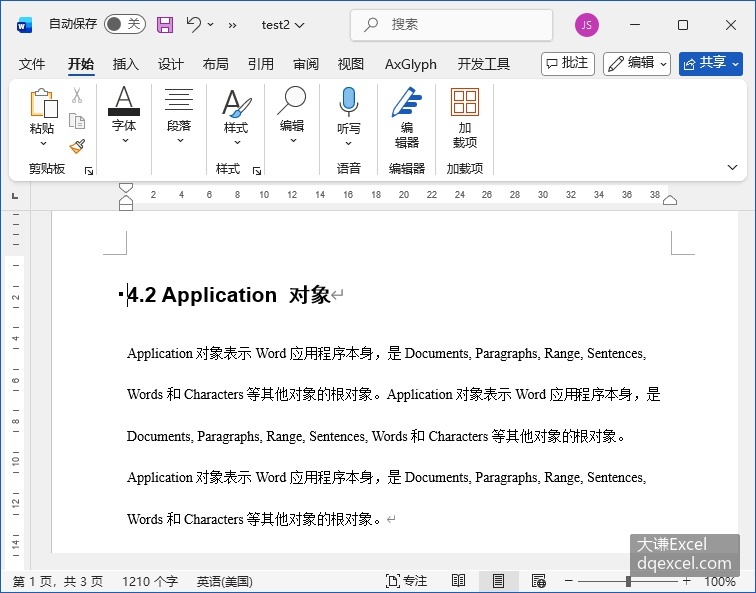The width and height of the screenshot is (756, 593).
Task: Open the test2 file name dropdown
Action: click(283, 25)
